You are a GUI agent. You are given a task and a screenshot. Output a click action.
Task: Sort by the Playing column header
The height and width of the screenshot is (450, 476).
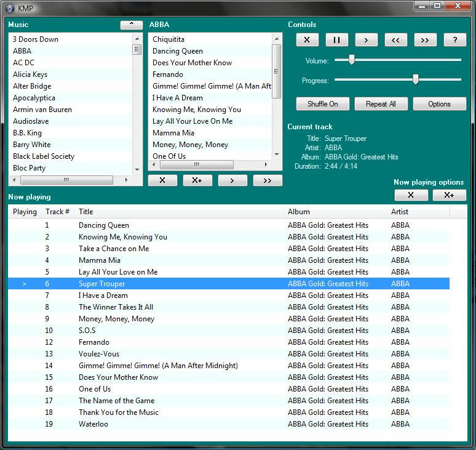click(x=25, y=212)
